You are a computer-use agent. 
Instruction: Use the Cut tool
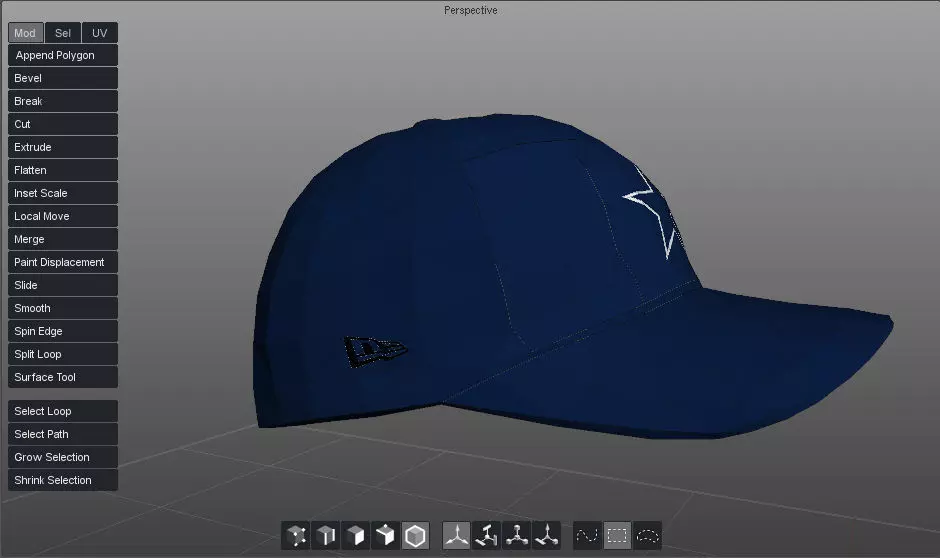(x=63, y=124)
